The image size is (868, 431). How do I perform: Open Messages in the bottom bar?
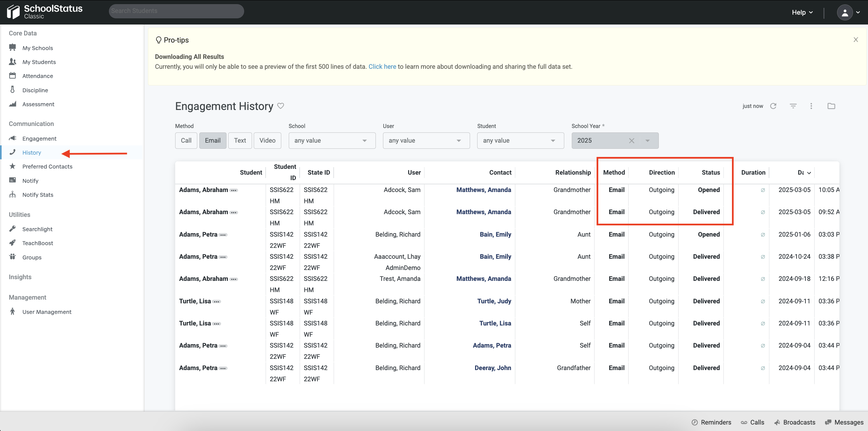tap(845, 422)
